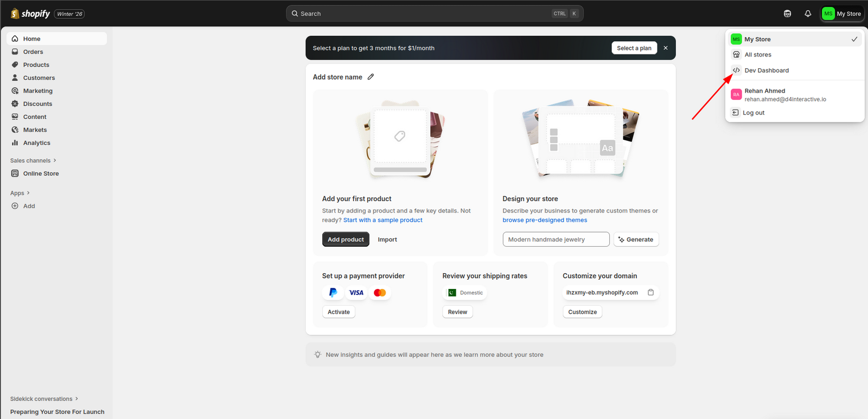Expand Sidekick conversations
868x419 pixels.
(x=44, y=399)
